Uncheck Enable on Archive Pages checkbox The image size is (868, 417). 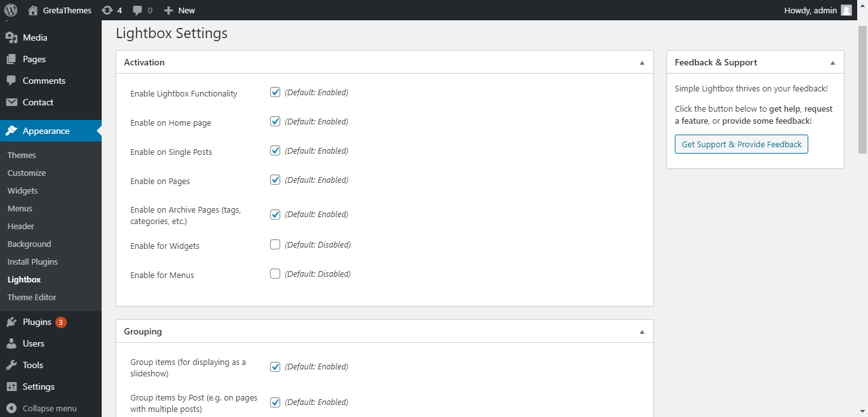(275, 215)
